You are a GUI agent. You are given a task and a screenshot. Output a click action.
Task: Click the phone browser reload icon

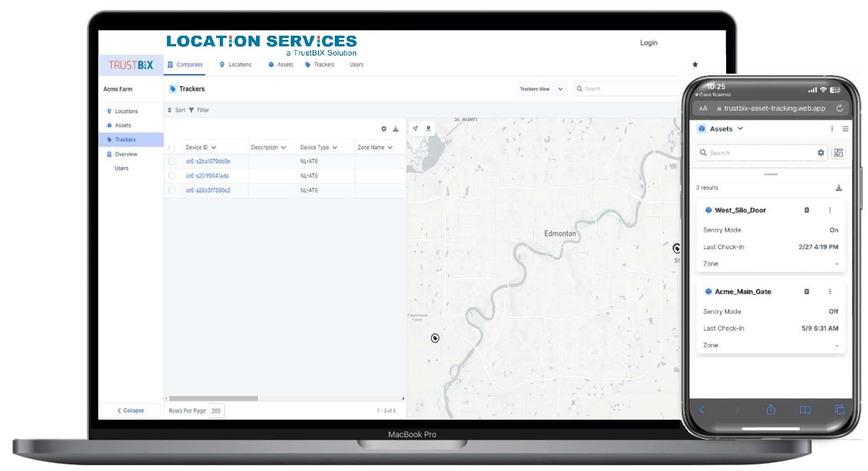point(839,108)
